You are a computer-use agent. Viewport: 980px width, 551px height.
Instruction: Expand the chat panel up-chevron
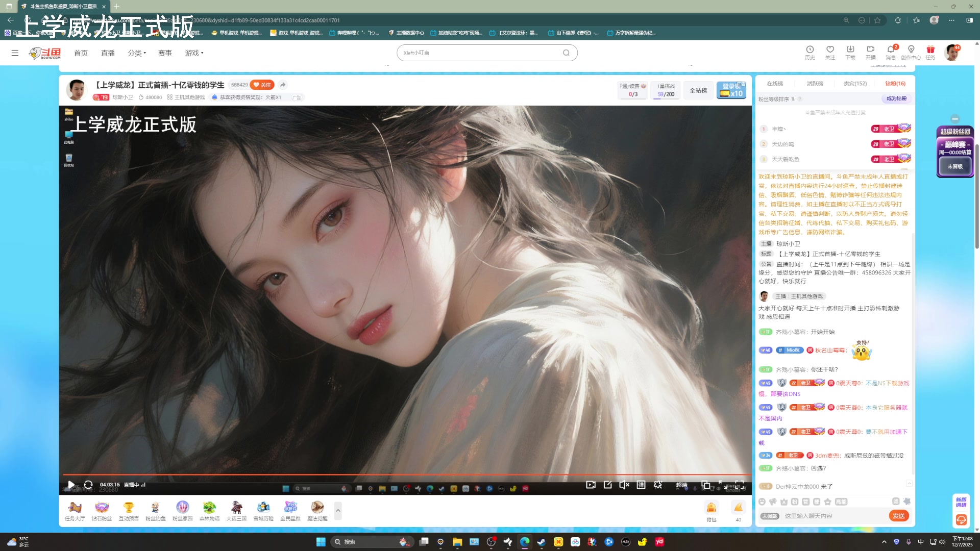[909, 483]
